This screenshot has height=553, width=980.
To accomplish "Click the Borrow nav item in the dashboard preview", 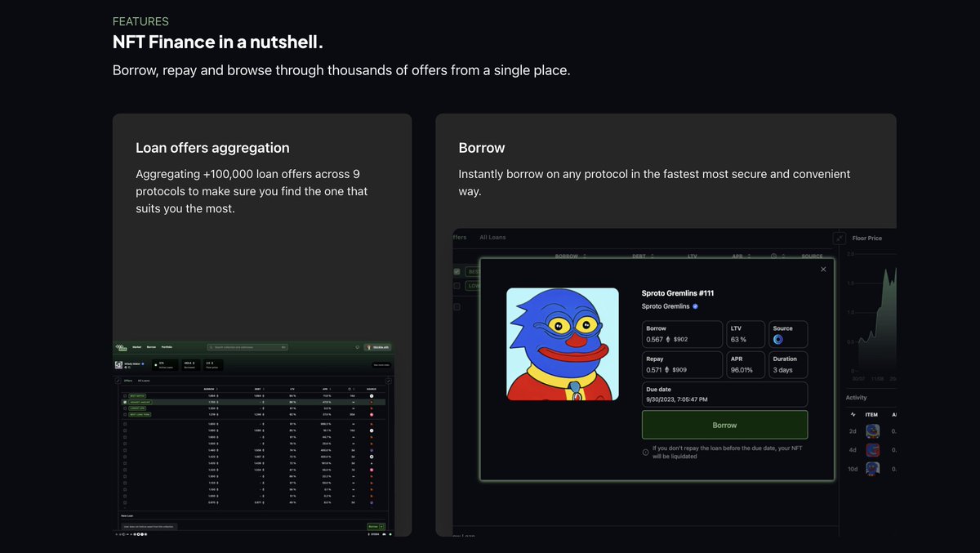I will coord(151,347).
